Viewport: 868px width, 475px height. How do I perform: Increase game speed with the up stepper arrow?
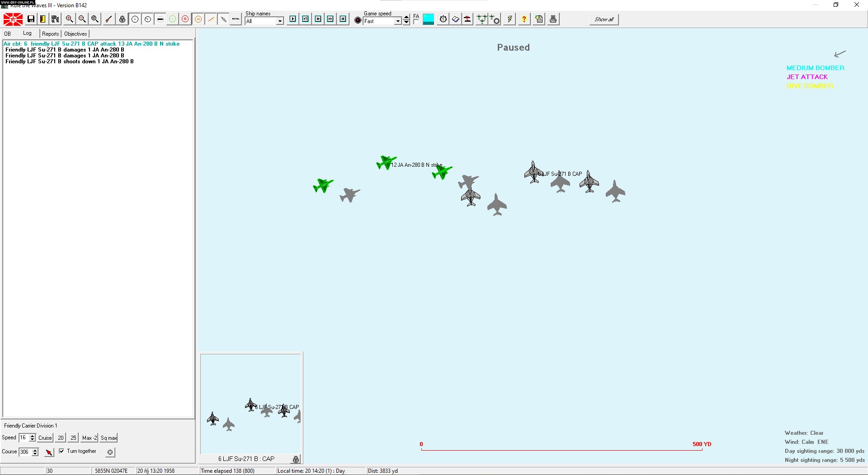406,17
